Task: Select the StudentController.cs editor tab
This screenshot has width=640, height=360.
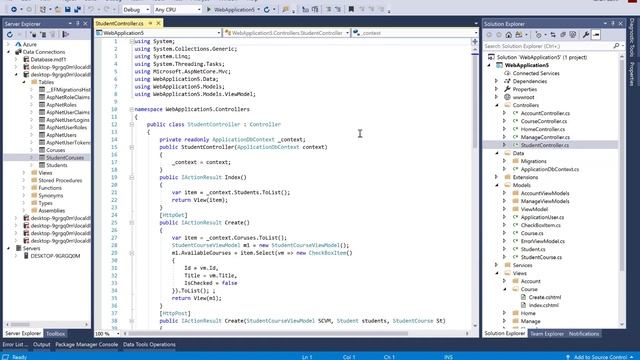Action: (120, 23)
